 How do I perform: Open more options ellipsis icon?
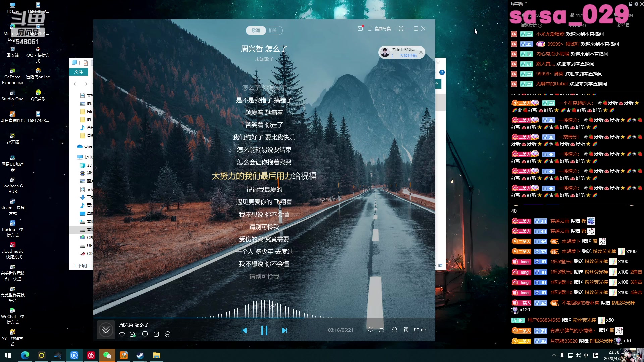click(168, 334)
